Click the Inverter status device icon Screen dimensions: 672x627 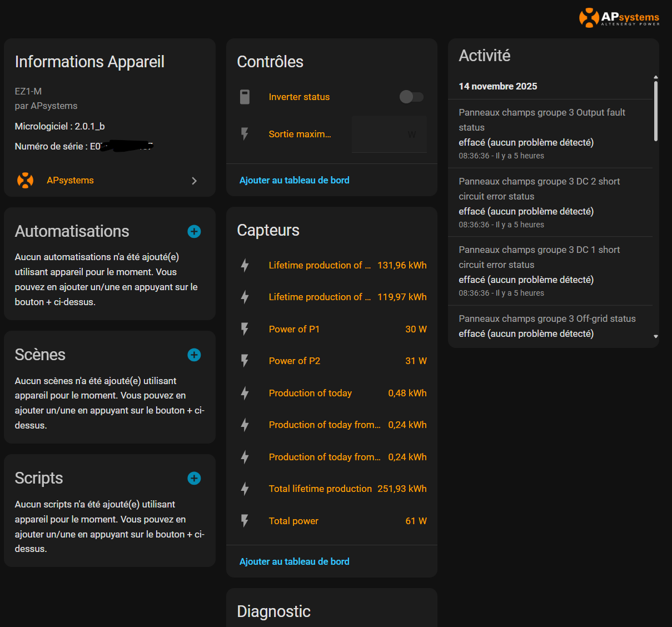coord(245,97)
